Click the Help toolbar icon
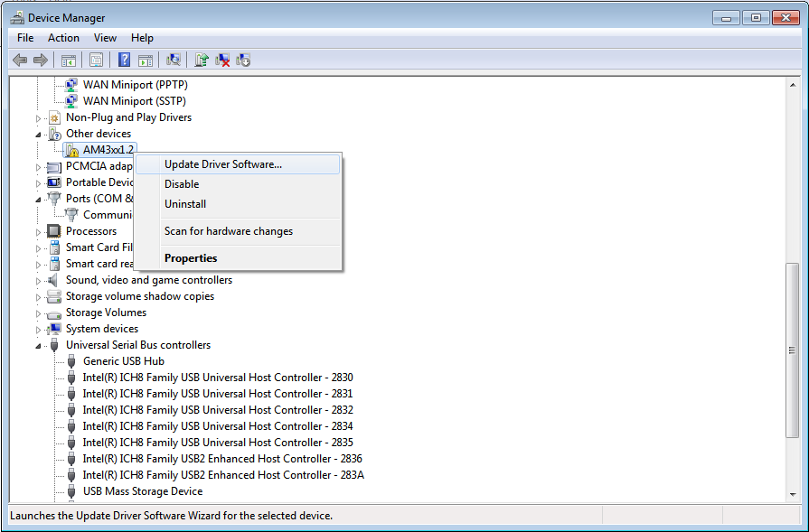 pos(124,60)
